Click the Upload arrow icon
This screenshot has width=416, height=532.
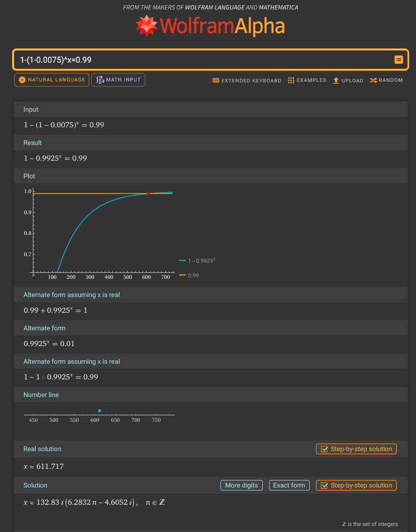[x=336, y=80]
